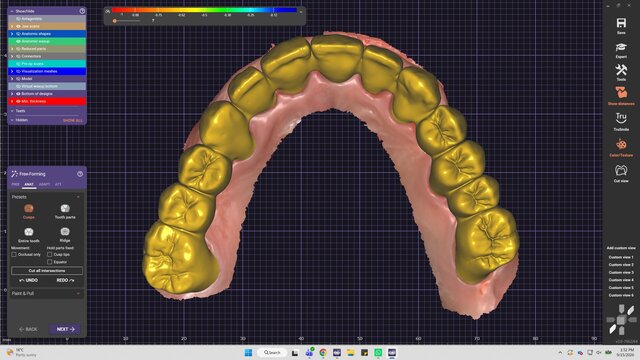Open the TruSmile rendering option

point(621,122)
